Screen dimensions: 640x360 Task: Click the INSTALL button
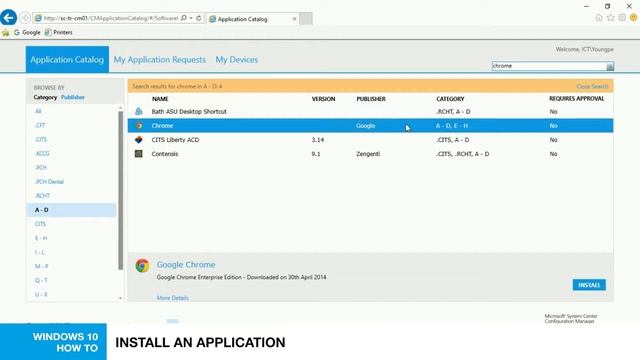coord(589,285)
